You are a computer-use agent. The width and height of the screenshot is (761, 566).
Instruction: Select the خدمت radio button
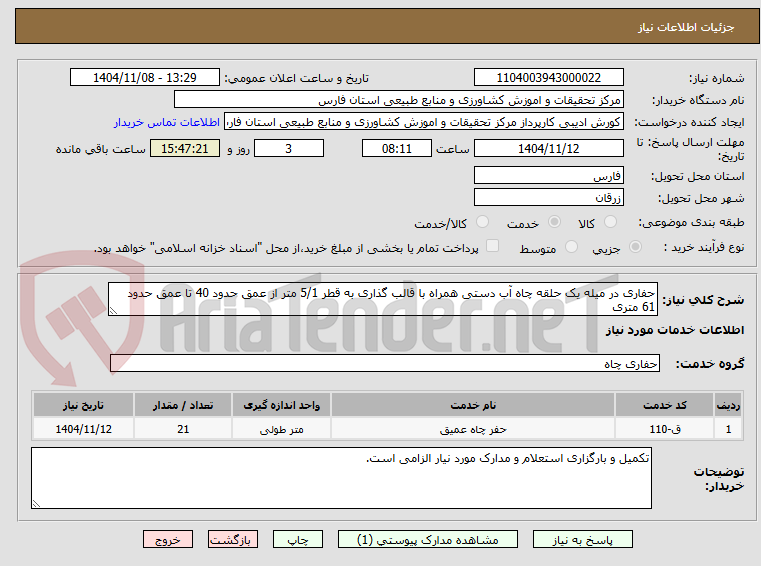(554, 222)
